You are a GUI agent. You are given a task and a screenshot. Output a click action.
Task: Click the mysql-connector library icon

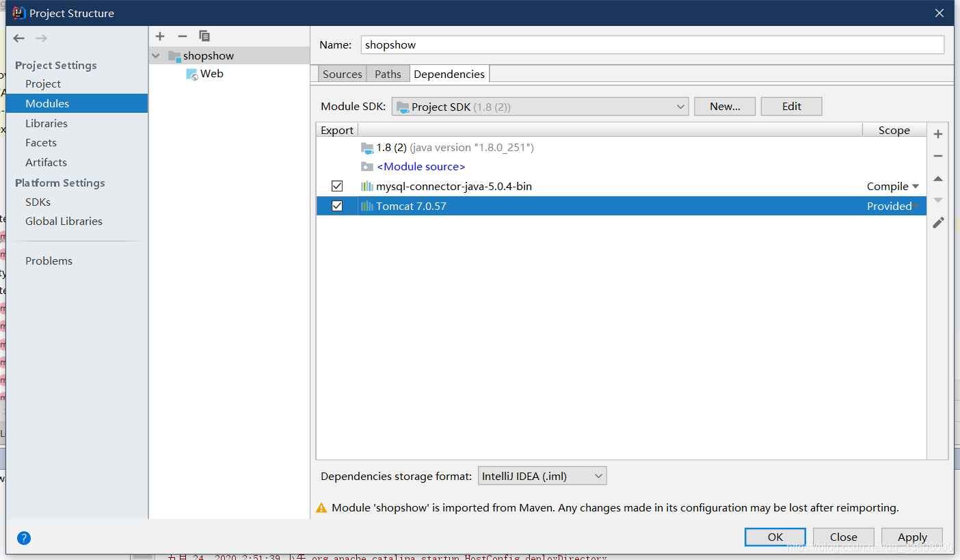pyautogui.click(x=367, y=187)
